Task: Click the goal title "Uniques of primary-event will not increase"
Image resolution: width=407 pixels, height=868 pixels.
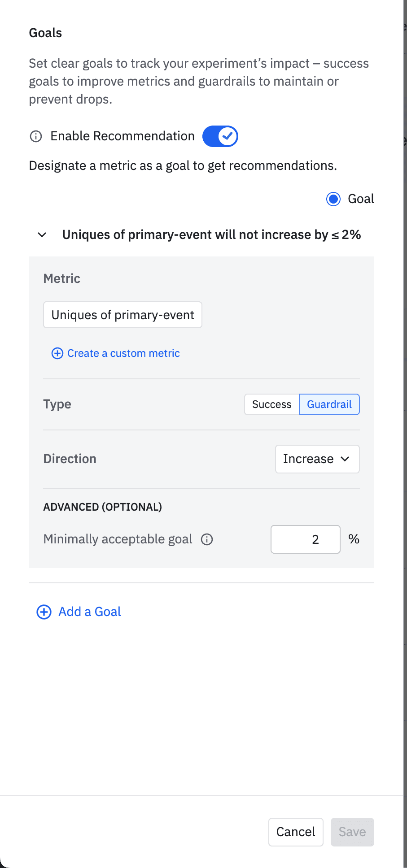Action: point(211,235)
